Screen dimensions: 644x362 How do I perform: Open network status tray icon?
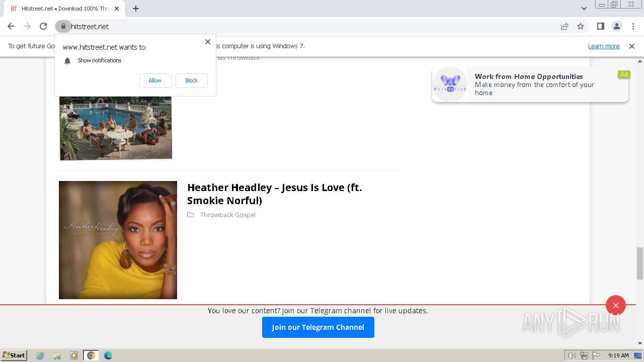(584, 355)
